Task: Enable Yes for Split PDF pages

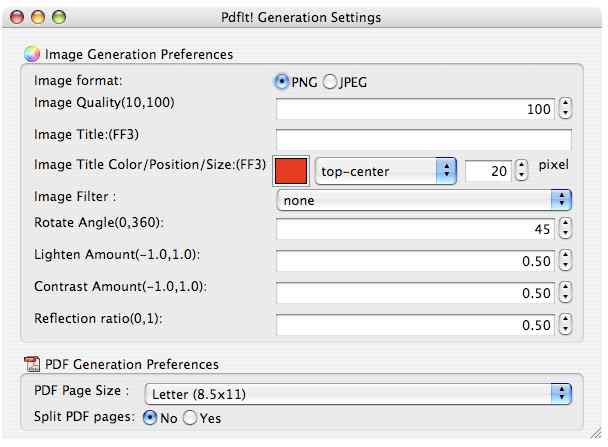Action: [x=189, y=418]
